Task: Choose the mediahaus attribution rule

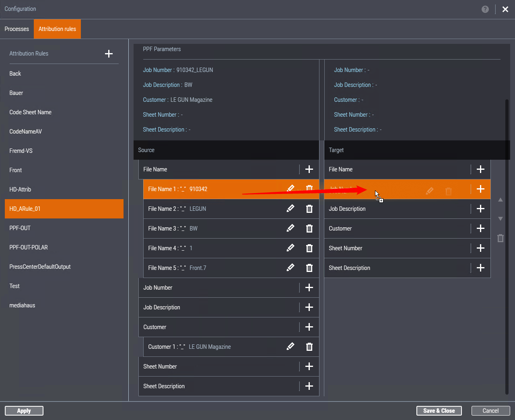Action: click(x=22, y=305)
